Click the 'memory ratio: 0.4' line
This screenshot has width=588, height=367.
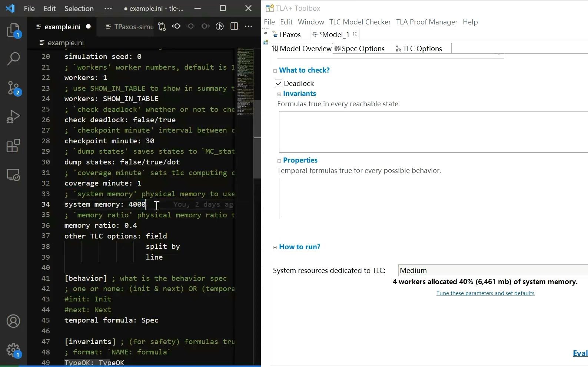click(101, 225)
